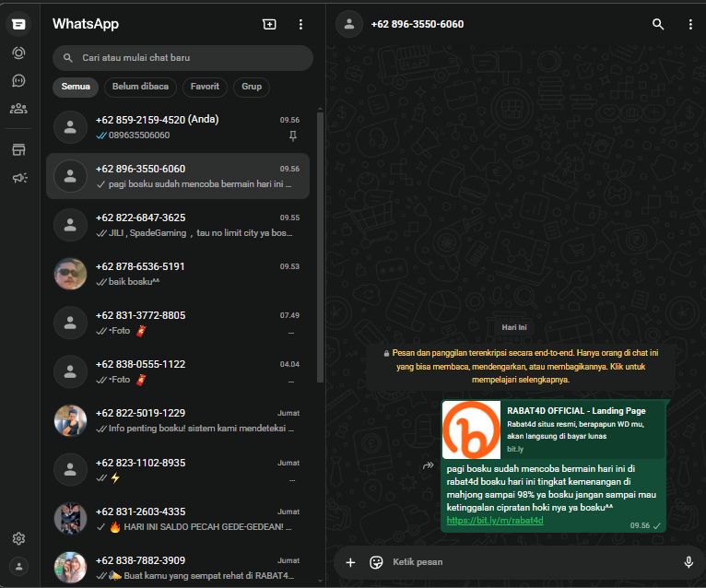Image resolution: width=706 pixels, height=588 pixels.
Task: Open the +62 823-1102-8935 chat
Action: pos(178,470)
